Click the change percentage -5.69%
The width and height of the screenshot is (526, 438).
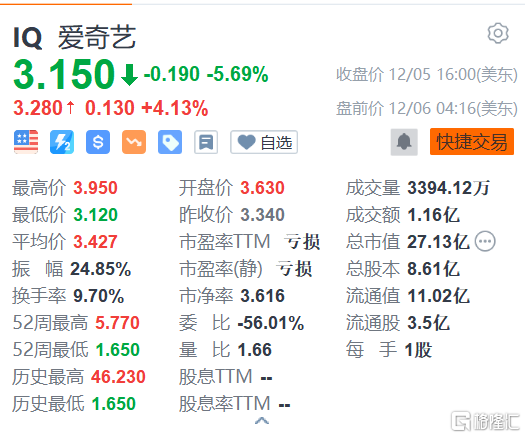238,74
